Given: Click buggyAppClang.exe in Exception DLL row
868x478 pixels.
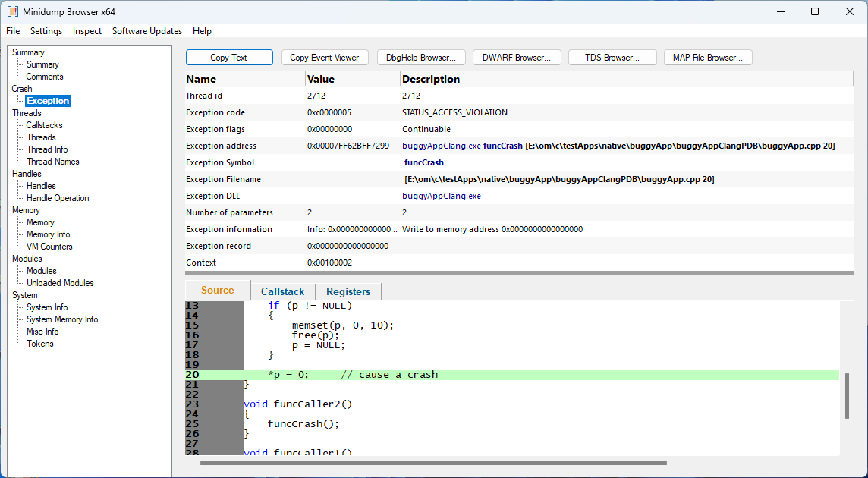Looking at the screenshot, I should [441, 196].
